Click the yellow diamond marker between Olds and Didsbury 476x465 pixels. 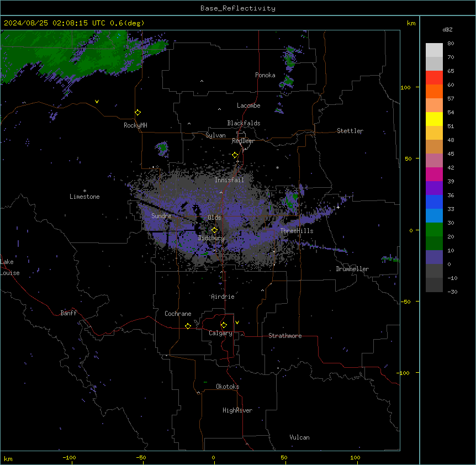click(x=214, y=230)
